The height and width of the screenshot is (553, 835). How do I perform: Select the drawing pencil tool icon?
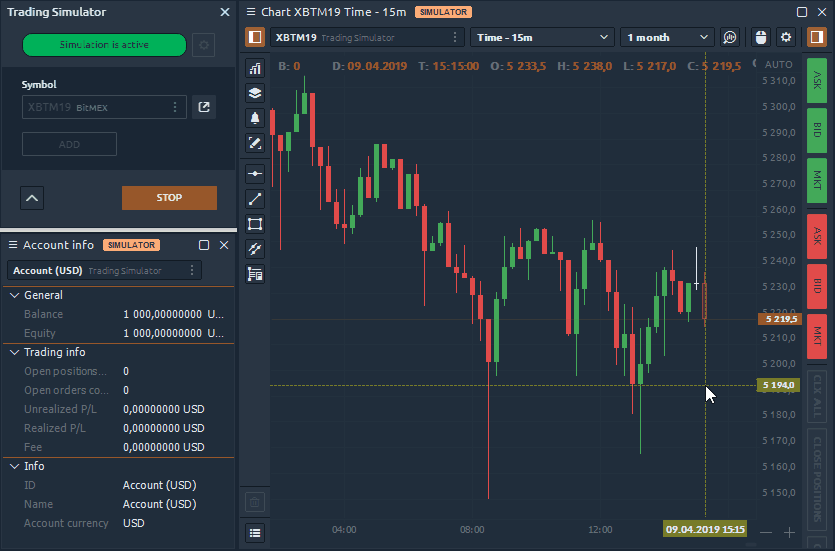click(255, 143)
